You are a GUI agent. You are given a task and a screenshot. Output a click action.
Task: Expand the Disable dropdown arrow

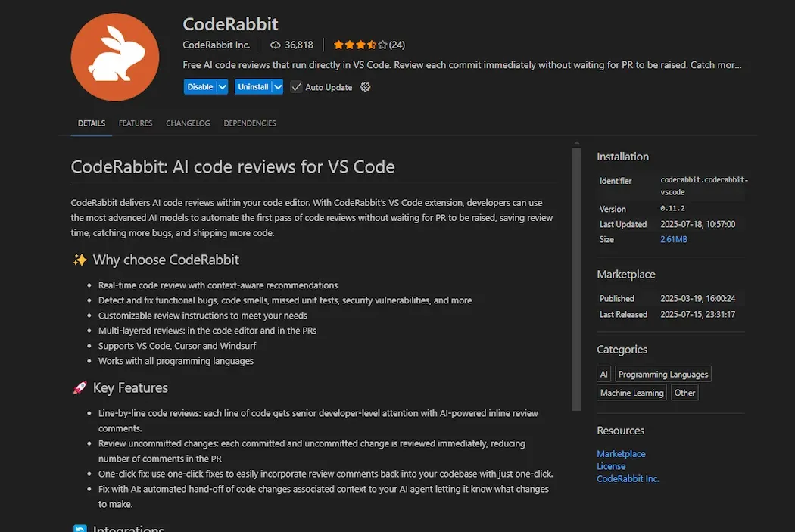pyautogui.click(x=223, y=87)
